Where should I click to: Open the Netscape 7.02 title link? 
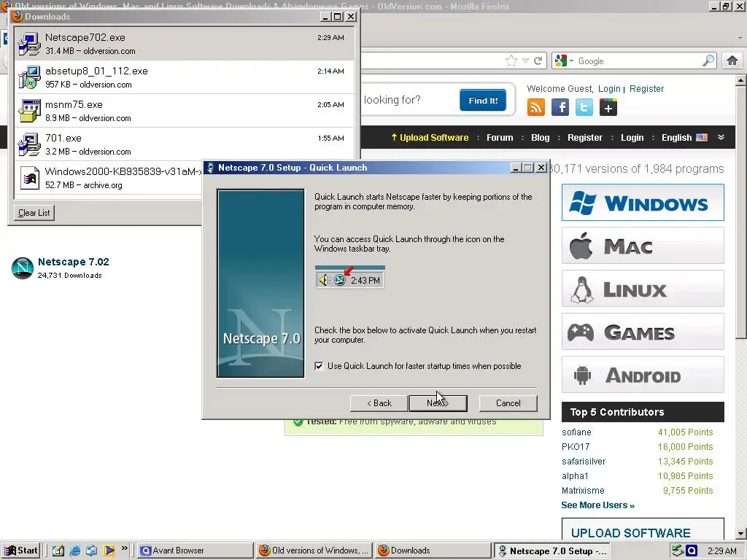(74, 262)
